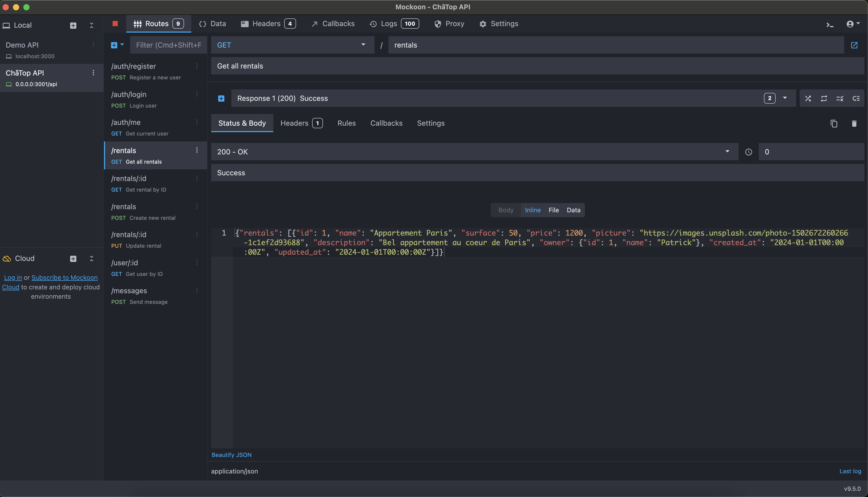The width and height of the screenshot is (868, 497).
Task: Edit the route path field rentals
Action: [x=616, y=45]
